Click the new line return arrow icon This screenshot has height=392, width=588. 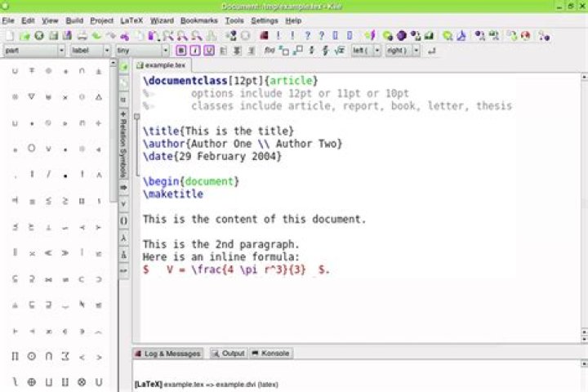[432, 51]
